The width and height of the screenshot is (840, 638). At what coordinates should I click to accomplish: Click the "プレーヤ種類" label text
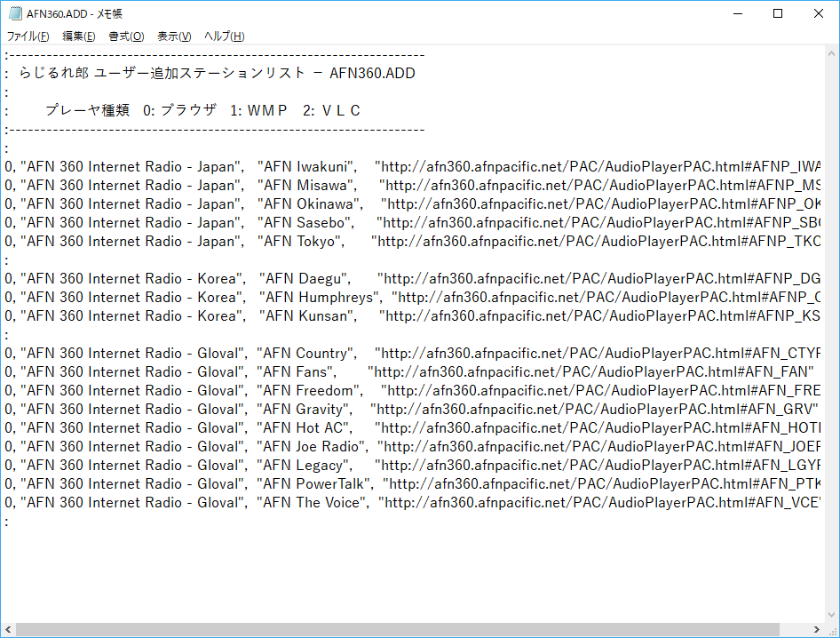tap(87, 110)
